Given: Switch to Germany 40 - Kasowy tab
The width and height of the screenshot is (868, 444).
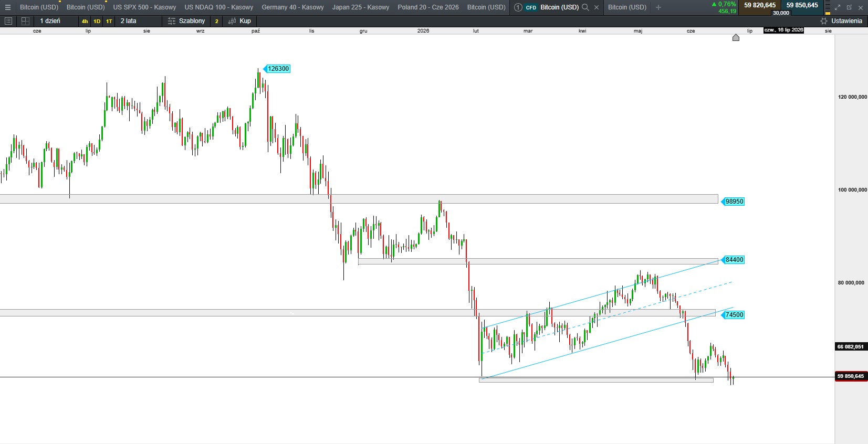Looking at the screenshot, I should (292, 7).
